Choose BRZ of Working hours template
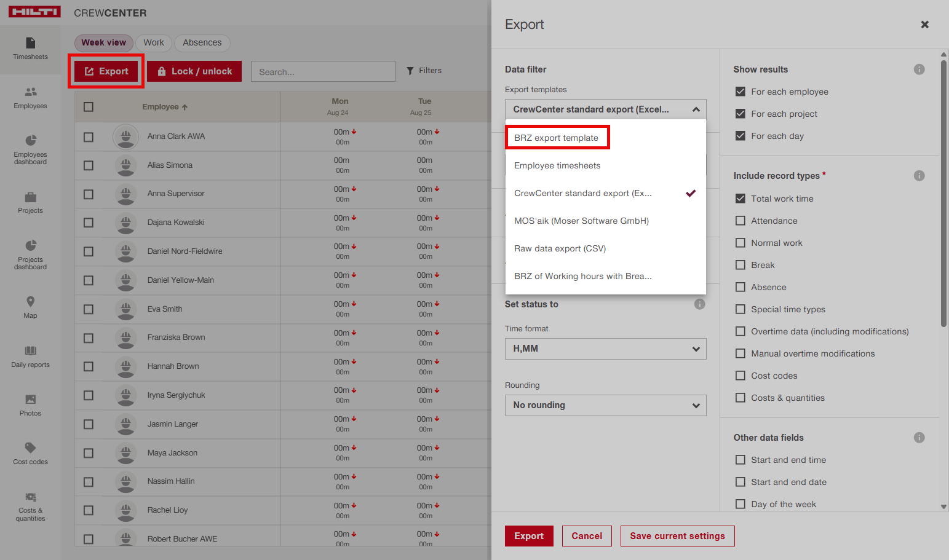Viewport: 949px width, 560px height. pos(605,276)
